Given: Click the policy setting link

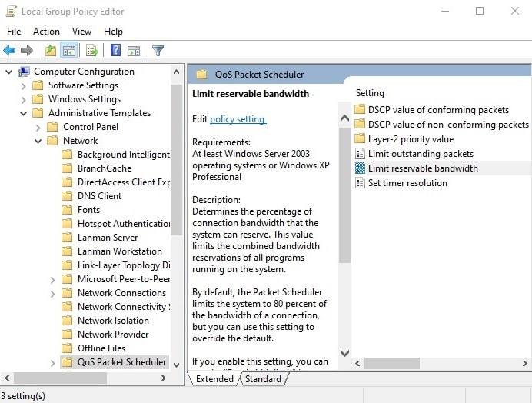Looking at the screenshot, I should tap(238, 119).
